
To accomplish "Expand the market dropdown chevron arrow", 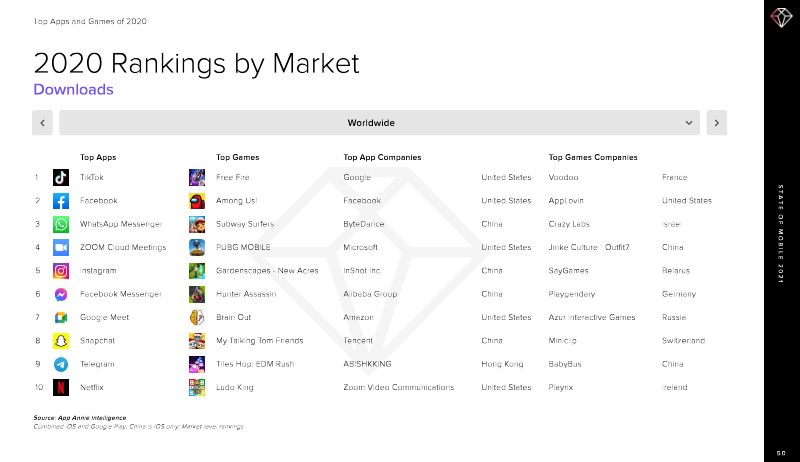I will (x=689, y=122).
